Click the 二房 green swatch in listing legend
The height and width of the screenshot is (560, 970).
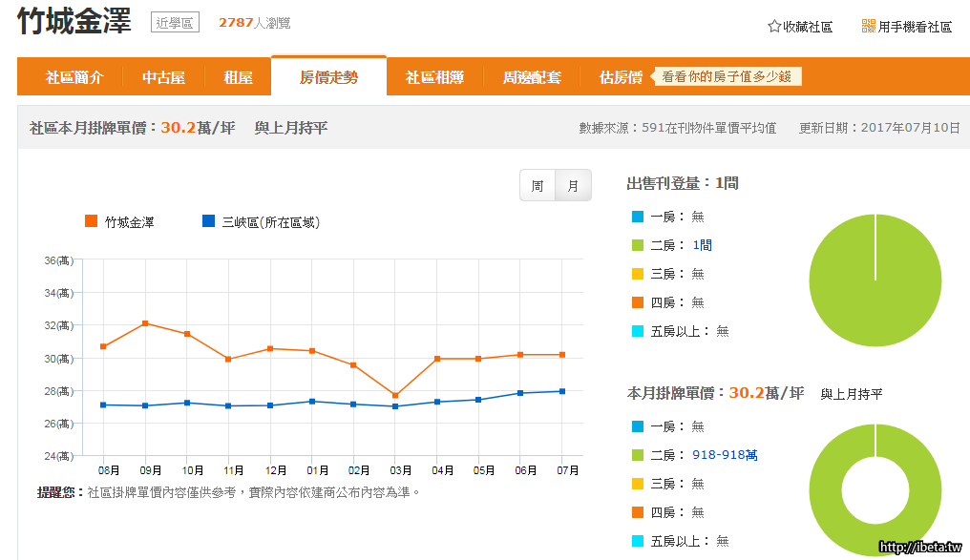638,245
